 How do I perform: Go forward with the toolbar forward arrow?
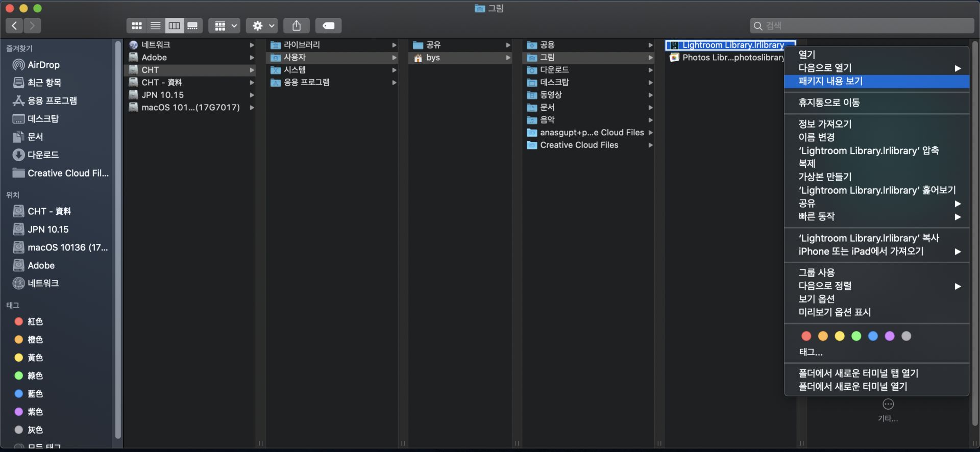[x=32, y=26]
